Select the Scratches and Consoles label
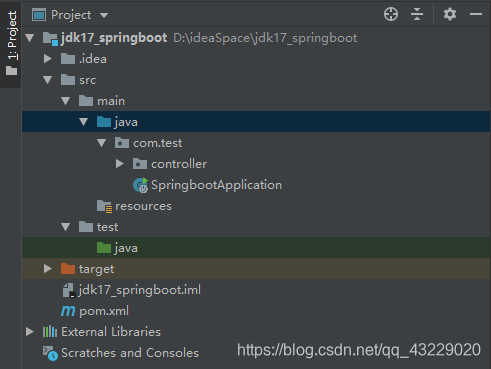The image size is (491, 369). [130, 353]
